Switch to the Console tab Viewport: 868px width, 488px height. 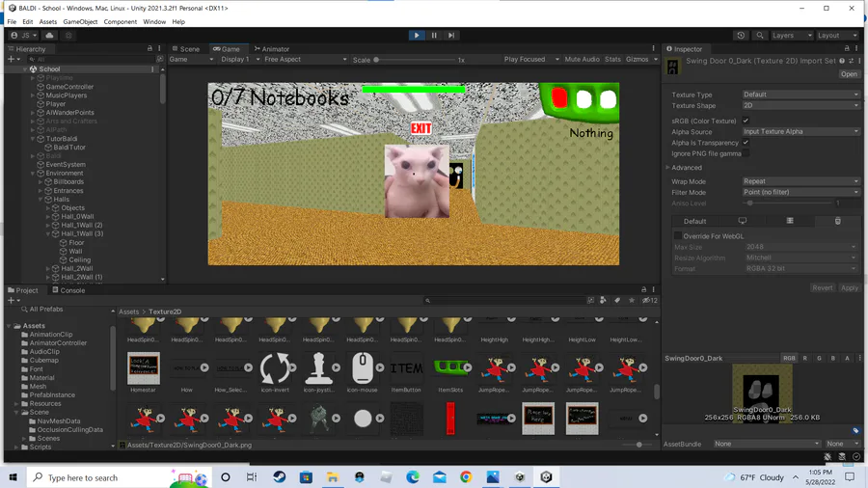point(68,290)
